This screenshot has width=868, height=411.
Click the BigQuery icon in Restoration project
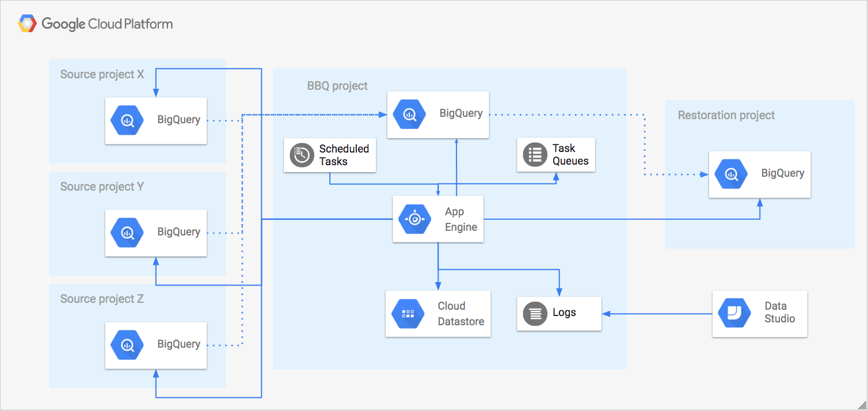(731, 174)
